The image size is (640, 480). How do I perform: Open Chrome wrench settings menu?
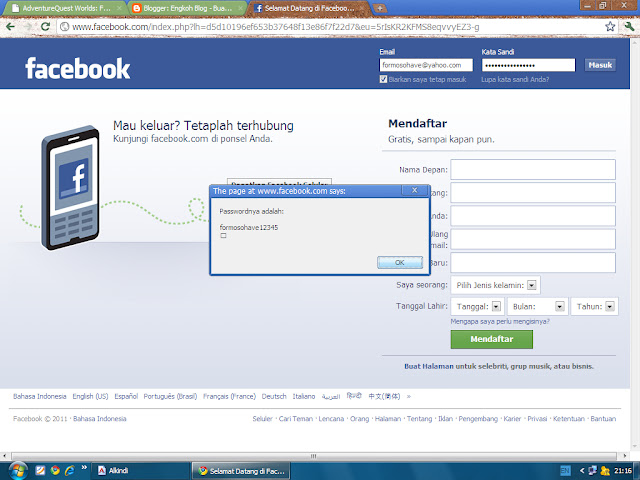pyautogui.click(x=629, y=27)
